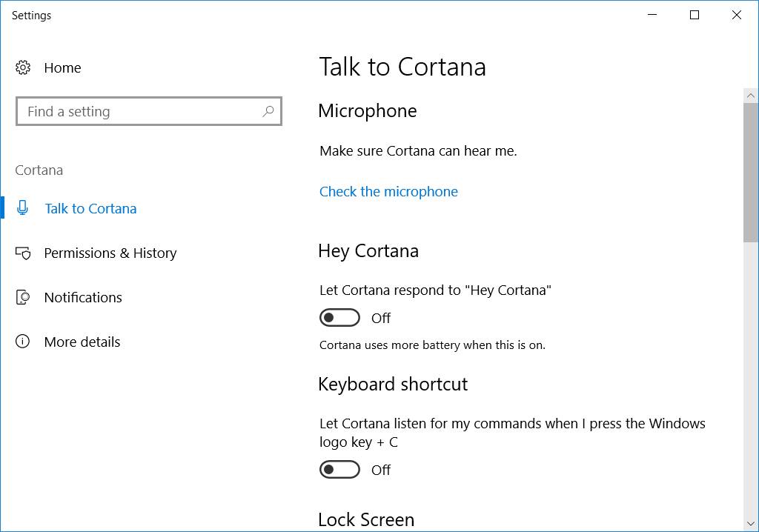
Task: Click the search magnifier icon
Action: click(x=268, y=111)
